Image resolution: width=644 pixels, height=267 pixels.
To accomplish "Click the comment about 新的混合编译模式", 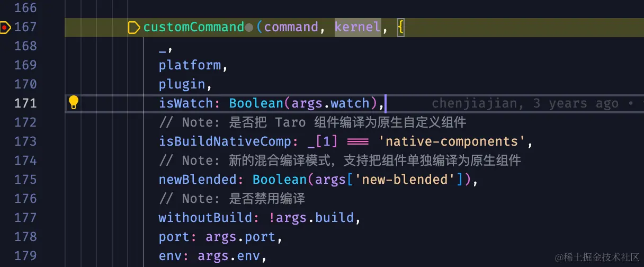I will pyautogui.click(x=340, y=161).
